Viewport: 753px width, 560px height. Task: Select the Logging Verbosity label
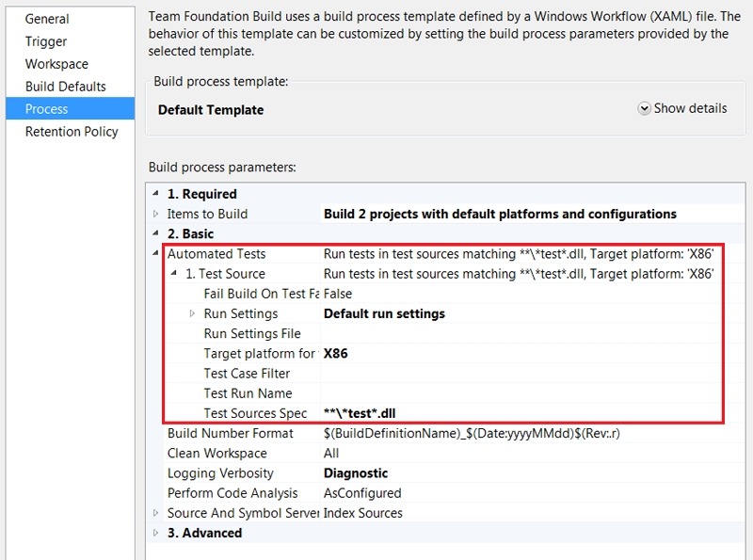220,473
